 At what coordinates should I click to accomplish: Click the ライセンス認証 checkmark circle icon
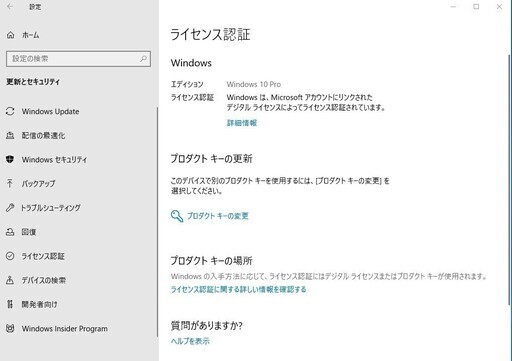(10, 256)
